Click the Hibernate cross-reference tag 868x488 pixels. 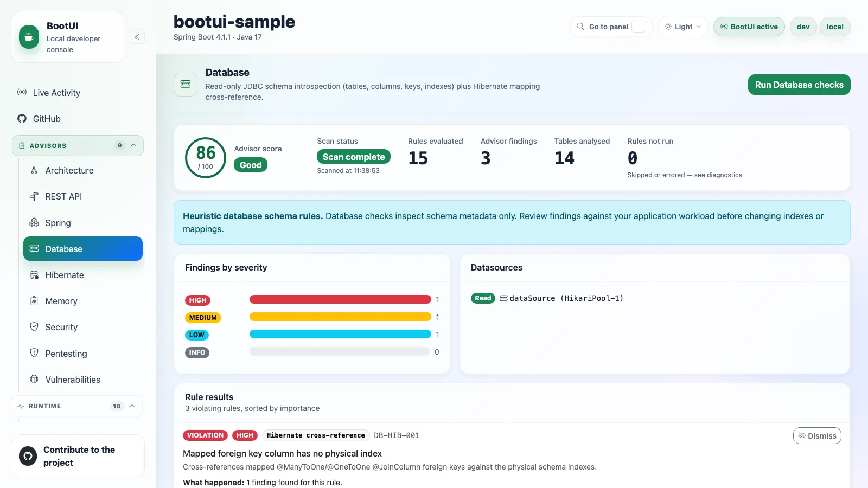click(316, 435)
